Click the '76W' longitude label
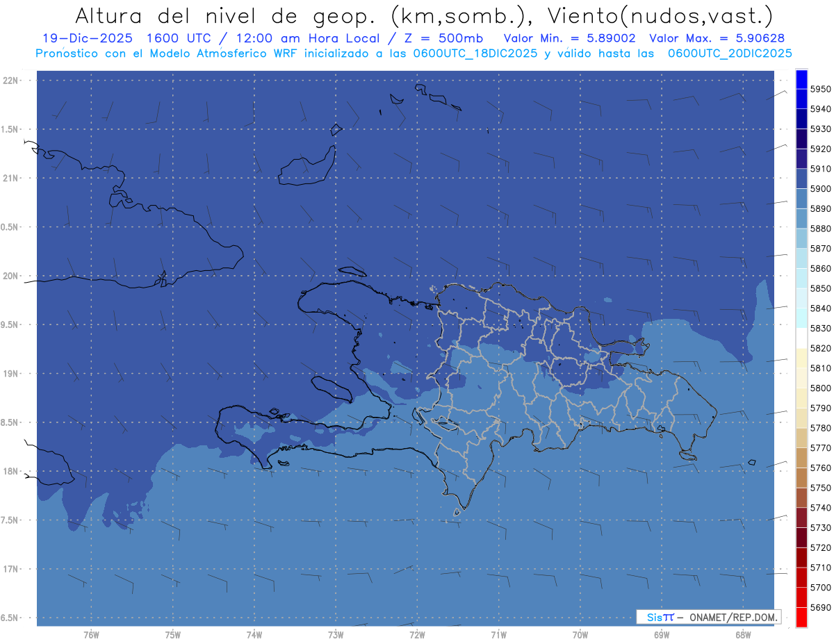 tap(91, 635)
